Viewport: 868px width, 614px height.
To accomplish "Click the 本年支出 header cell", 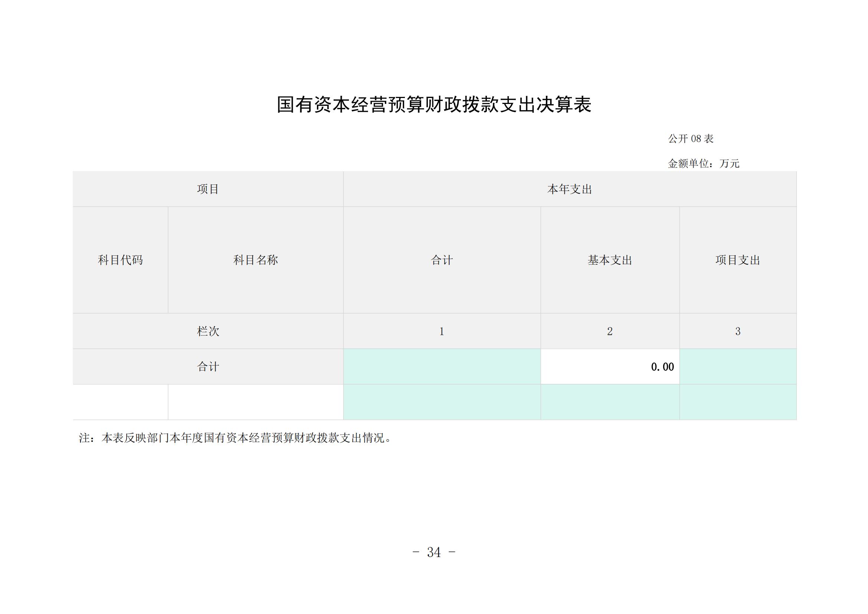I will click(x=570, y=189).
